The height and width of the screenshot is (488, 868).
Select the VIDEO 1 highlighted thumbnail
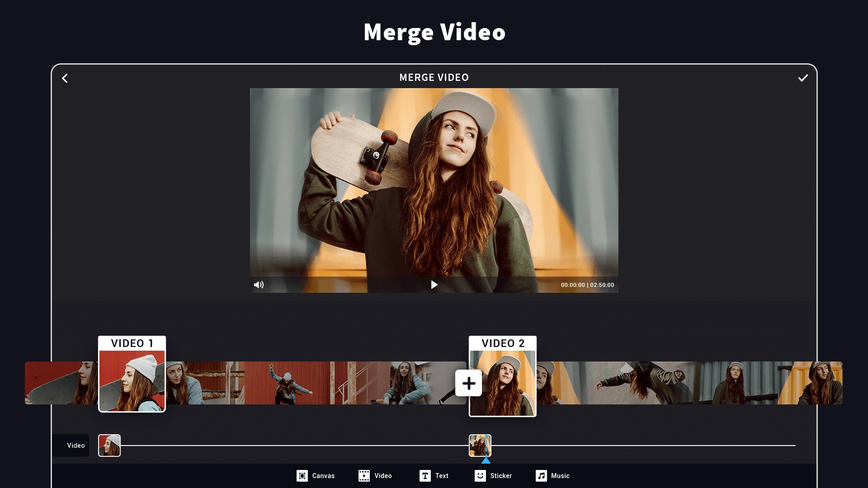[x=132, y=380]
